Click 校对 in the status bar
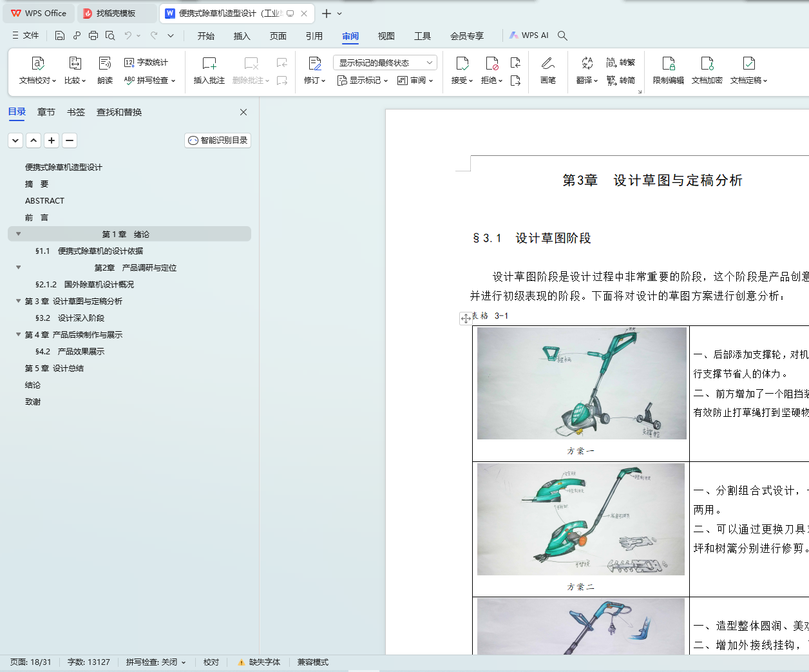The height and width of the screenshot is (672, 809). (x=211, y=662)
